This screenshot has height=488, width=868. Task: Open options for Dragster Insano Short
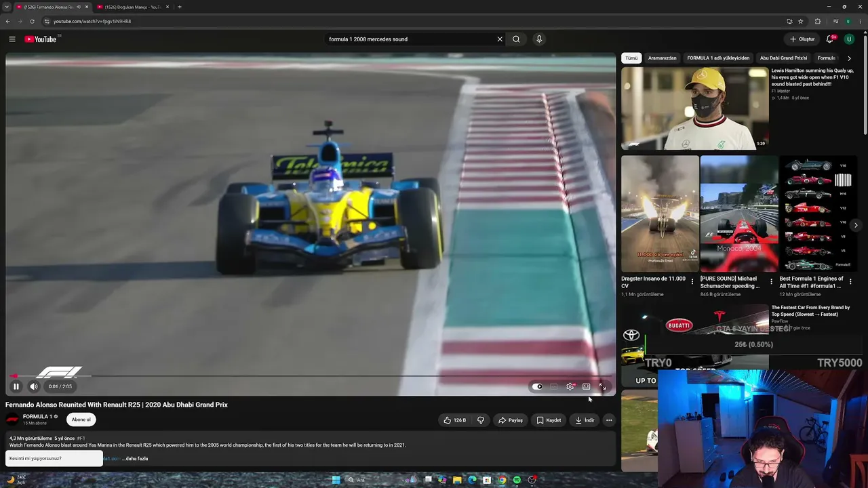click(x=692, y=281)
